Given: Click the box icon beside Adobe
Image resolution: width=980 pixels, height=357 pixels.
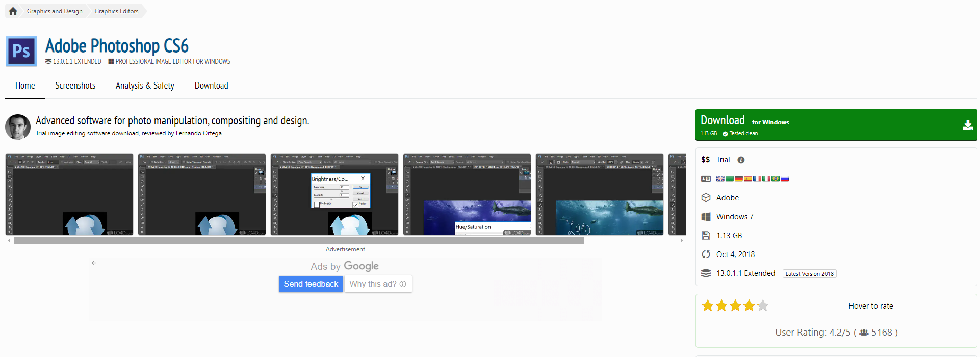Looking at the screenshot, I should pyautogui.click(x=706, y=198).
